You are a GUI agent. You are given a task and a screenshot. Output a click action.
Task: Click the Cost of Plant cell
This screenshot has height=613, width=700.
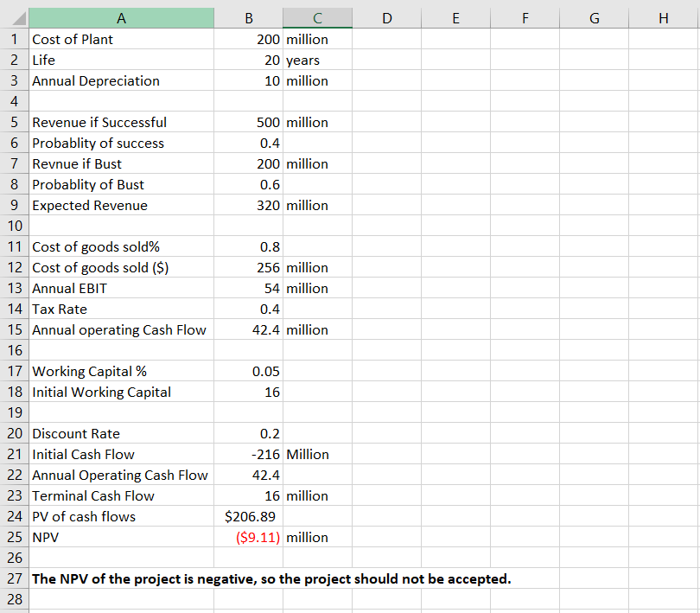click(121, 39)
